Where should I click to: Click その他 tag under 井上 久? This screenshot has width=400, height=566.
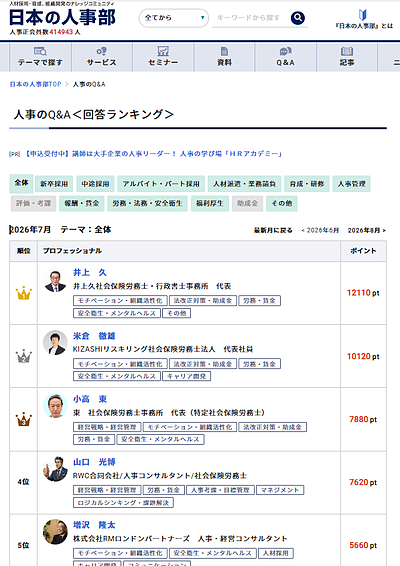[x=177, y=313]
